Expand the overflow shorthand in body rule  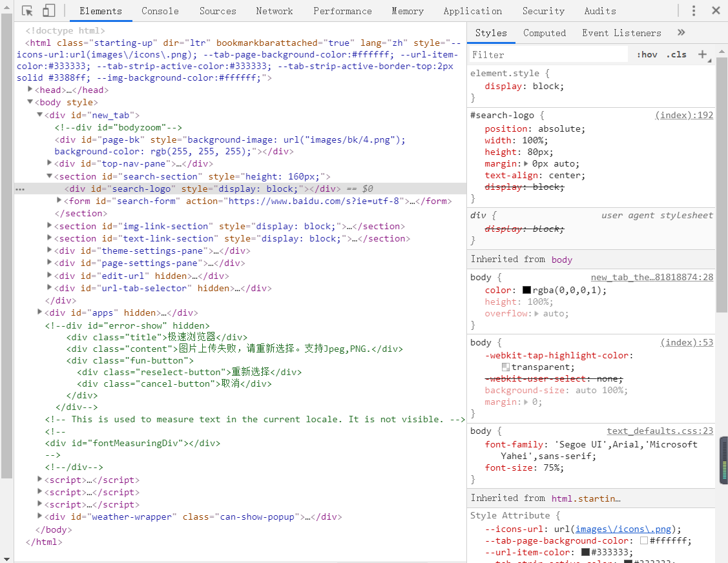click(x=537, y=313)
